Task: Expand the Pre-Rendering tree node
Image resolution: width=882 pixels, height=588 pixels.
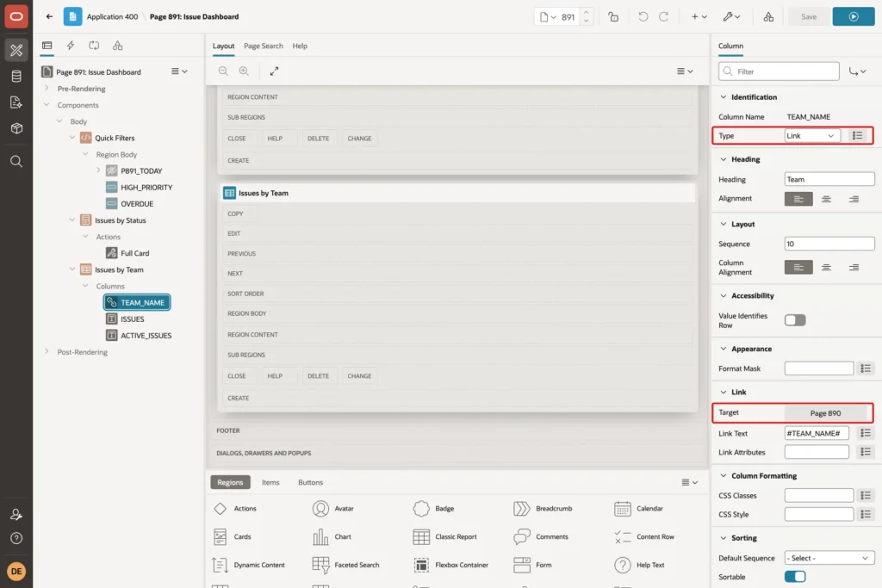Action: click(x=47, y=89)
